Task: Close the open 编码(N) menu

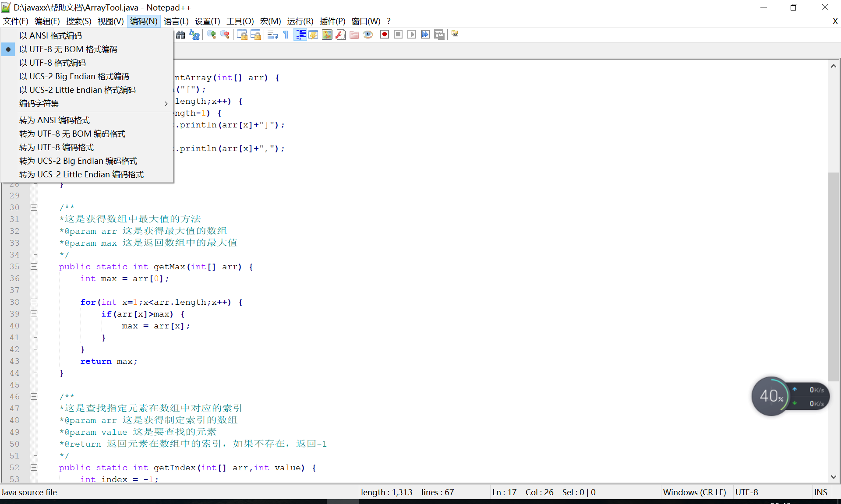Action: coord(144,21)
